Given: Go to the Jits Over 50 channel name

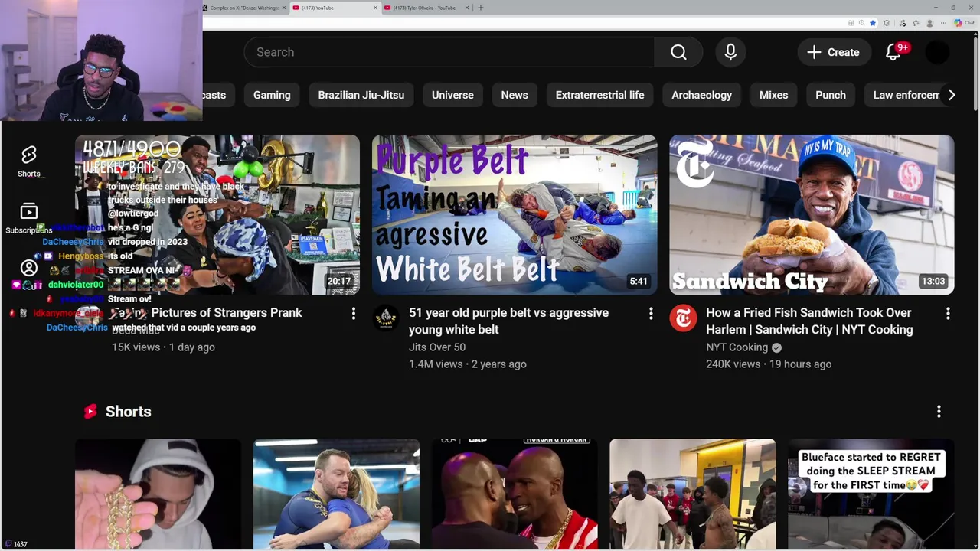Looking at the screenshot, I should (x=437, y=347).
